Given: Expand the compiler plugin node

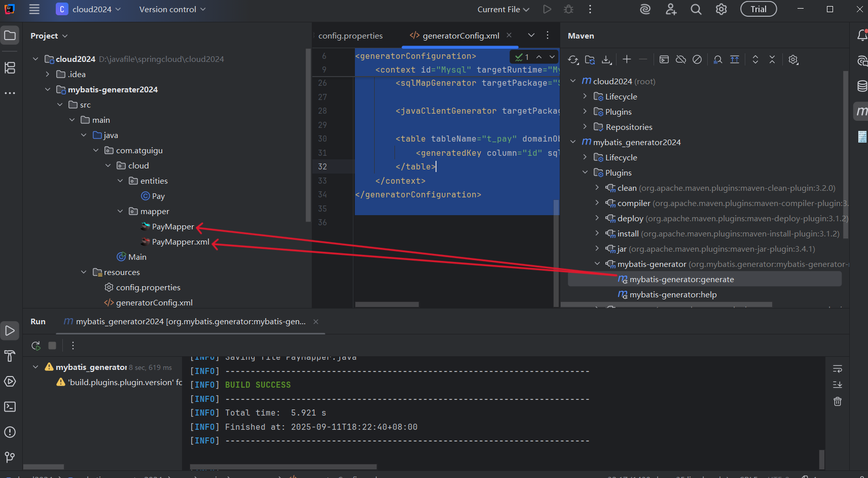Looking at the screenshot, I should (597, 203).
